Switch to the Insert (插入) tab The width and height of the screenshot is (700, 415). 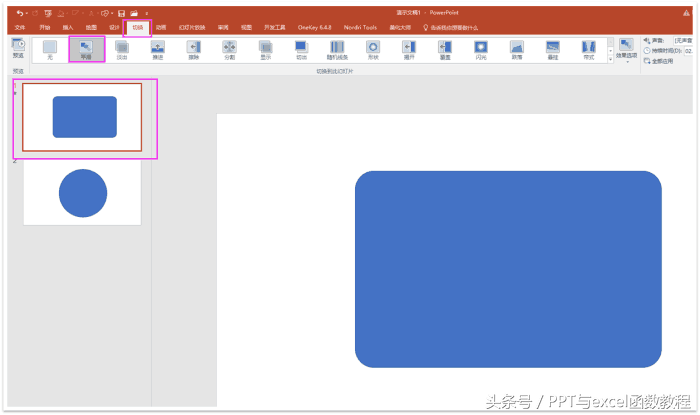tap(68, 28)
